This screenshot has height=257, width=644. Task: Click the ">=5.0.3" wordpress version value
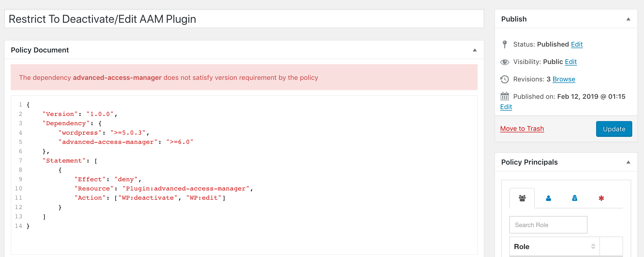tap(128, 133)
